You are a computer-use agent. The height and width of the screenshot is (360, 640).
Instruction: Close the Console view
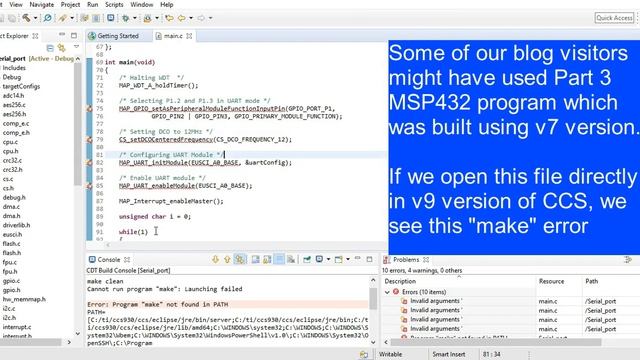[x=127, y=260]
